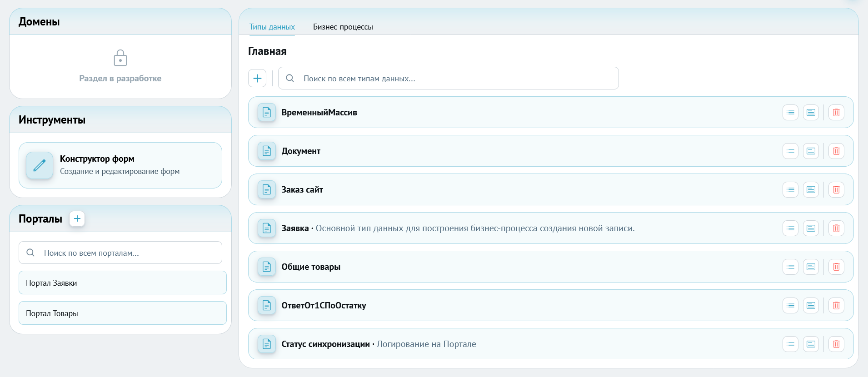The width and height of the screenshot is (868, 377).
Task: Click the Раздел в разработке notice
Action: point(120,78)
